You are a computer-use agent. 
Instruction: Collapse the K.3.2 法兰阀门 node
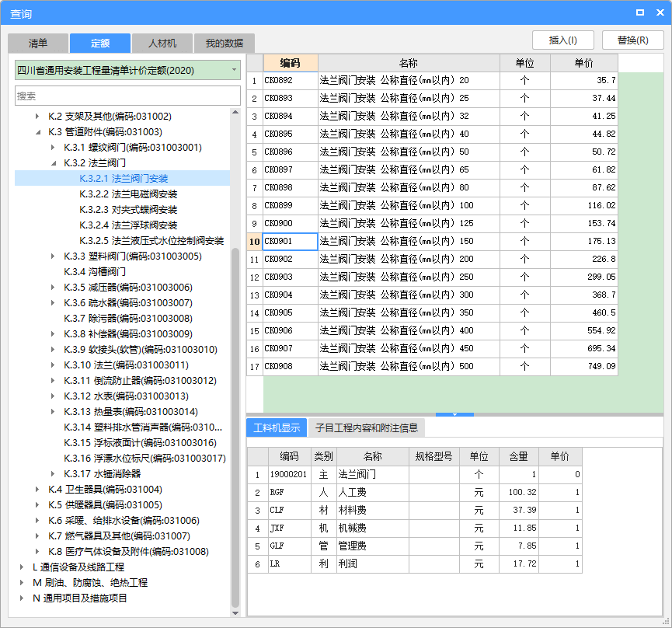click(x=54, y=163)
